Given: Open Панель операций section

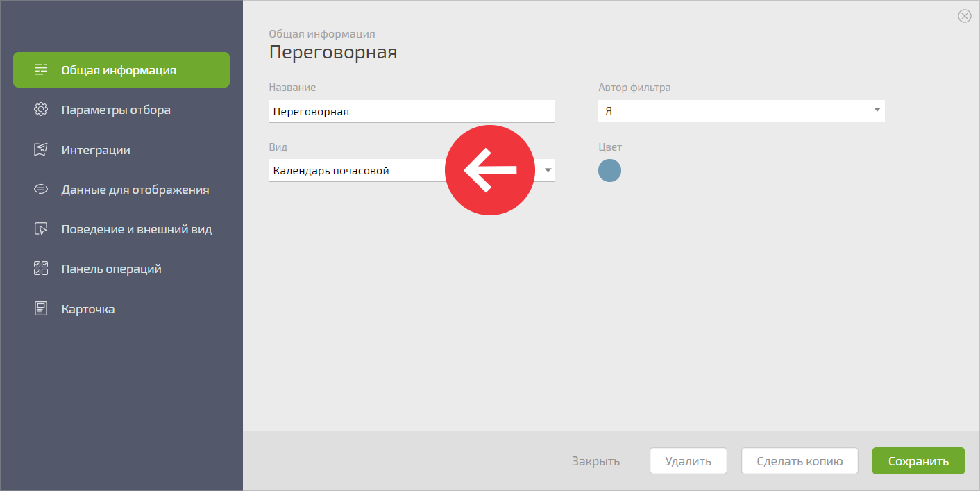Looking at the screenshot, I should [x=121, y=269].
